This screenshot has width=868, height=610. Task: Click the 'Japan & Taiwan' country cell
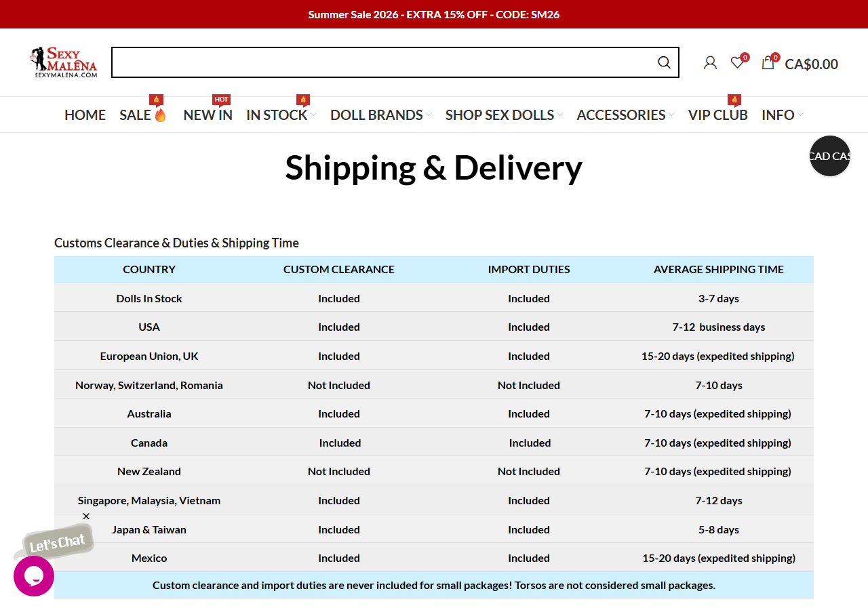pyautogui.click(x=149, y=529)
